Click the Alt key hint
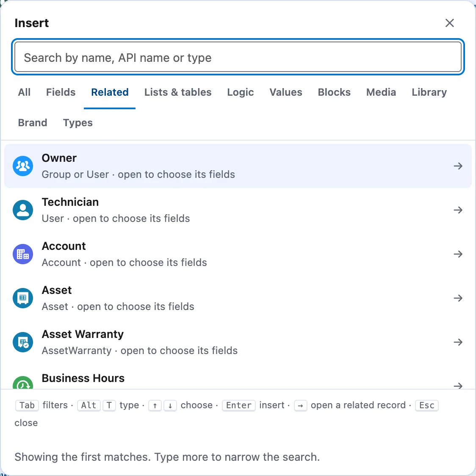 pyautogui.click(x=89, y=405)
